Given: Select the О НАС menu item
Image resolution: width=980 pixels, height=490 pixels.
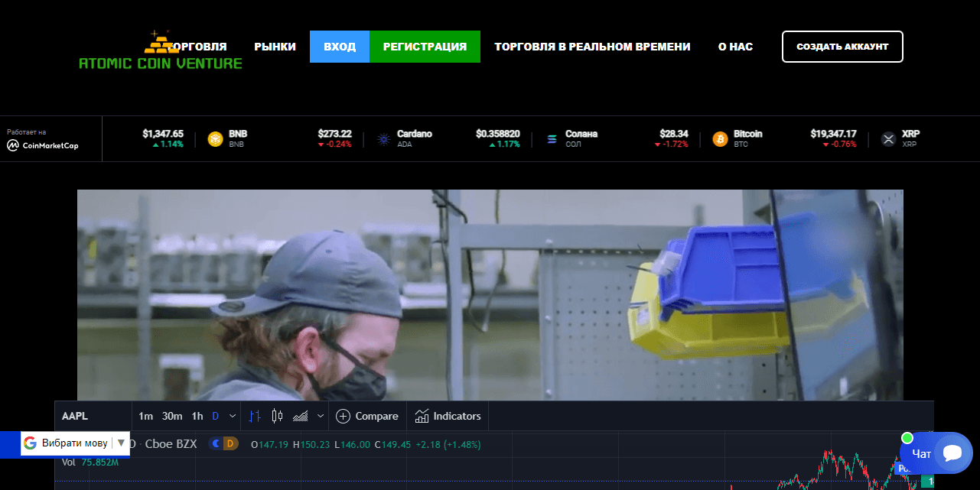Looking at the screenshot, I should point(735,46).
